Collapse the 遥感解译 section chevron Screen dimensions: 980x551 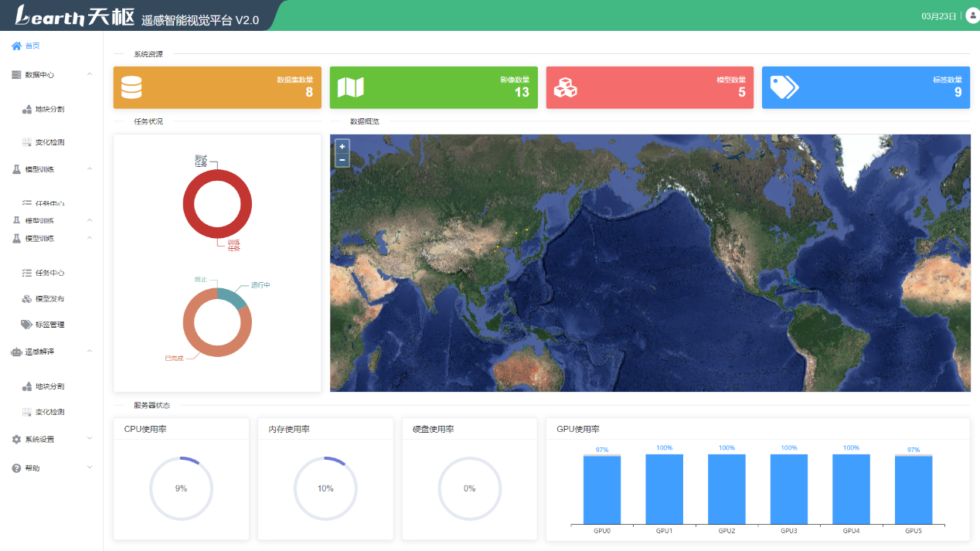(90, 352)
